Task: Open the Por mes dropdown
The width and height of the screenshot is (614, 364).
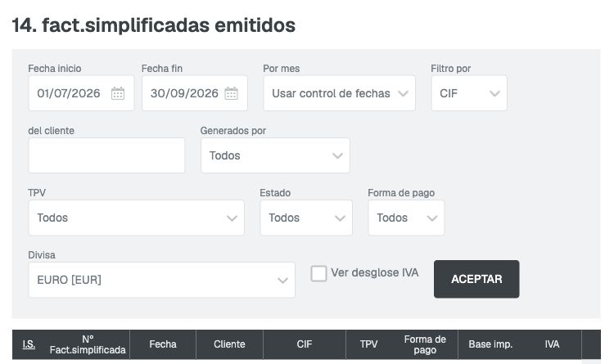Action: (340, 93)
